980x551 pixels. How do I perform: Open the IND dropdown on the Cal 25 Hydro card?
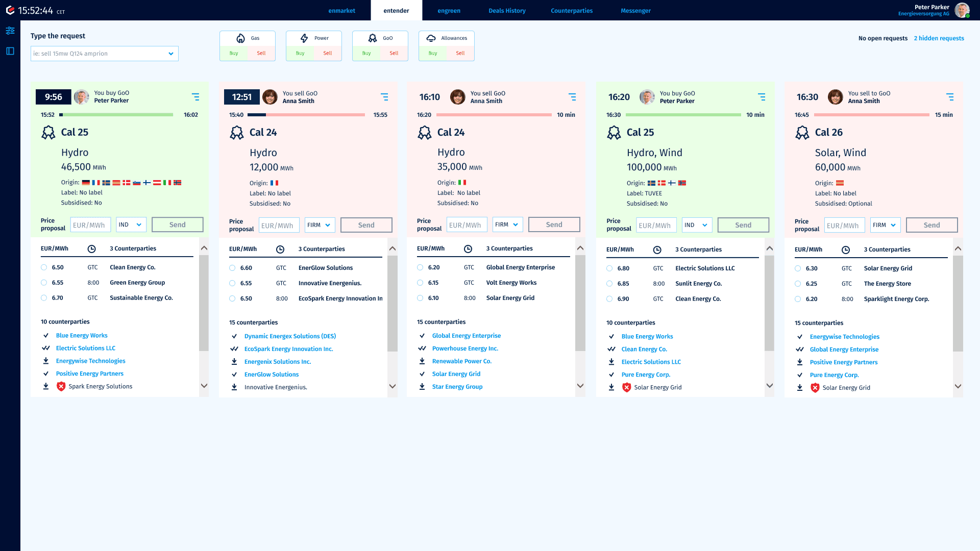click(x=131, y=225)
